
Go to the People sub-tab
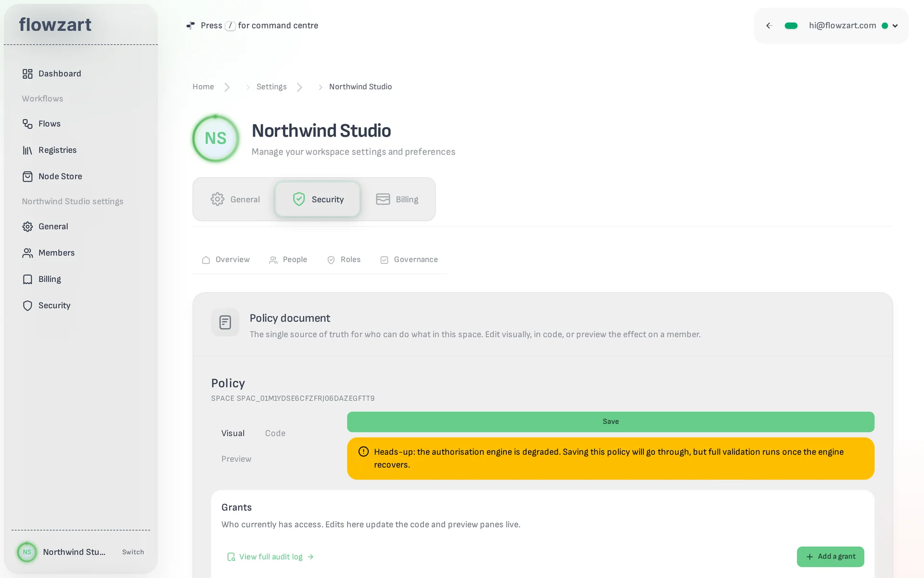288,260
